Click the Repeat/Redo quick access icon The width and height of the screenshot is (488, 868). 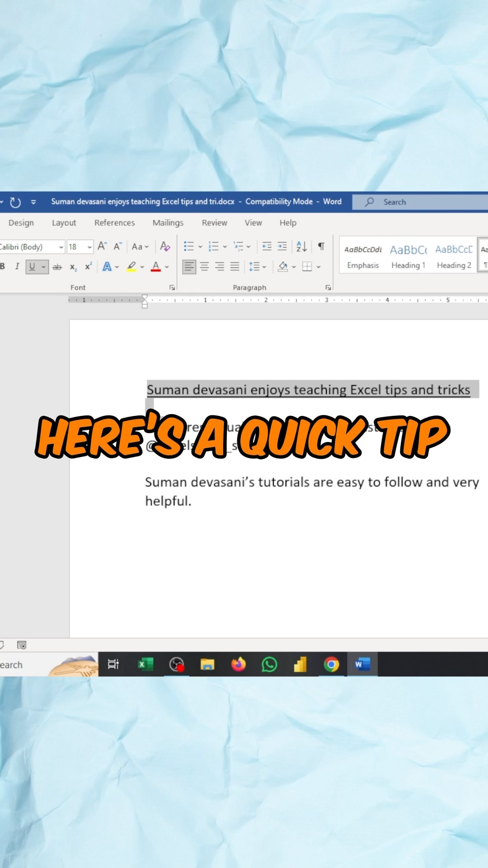(15, 202)
